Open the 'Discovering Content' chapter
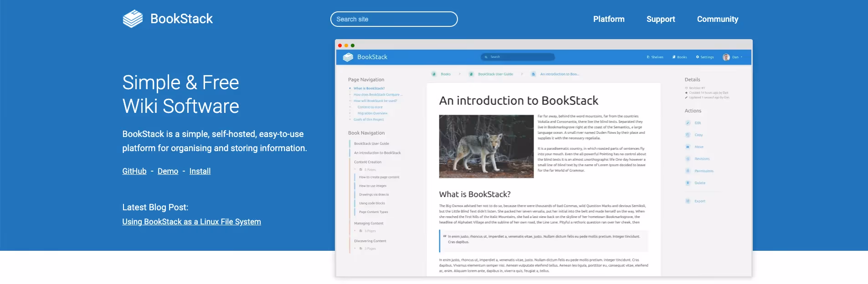The image size is (868, 284). (x=370, y=241)
